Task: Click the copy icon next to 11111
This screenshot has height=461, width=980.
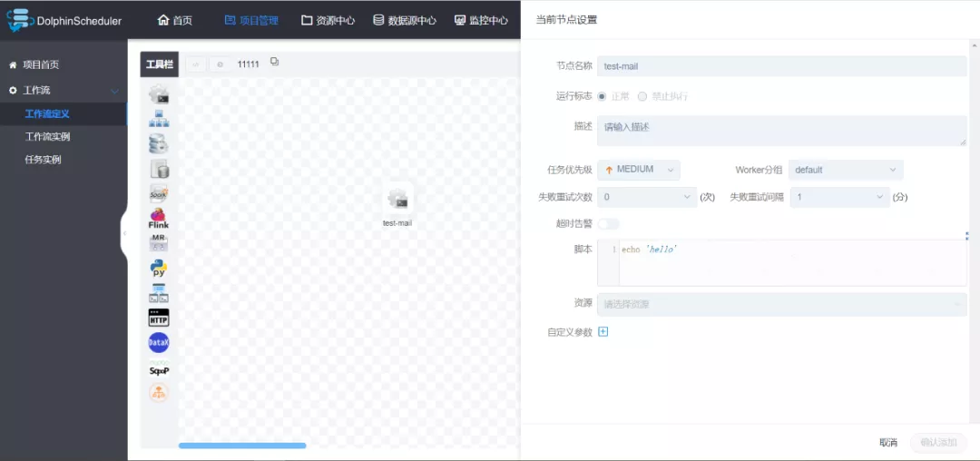Action: click(x=274, y=62)
